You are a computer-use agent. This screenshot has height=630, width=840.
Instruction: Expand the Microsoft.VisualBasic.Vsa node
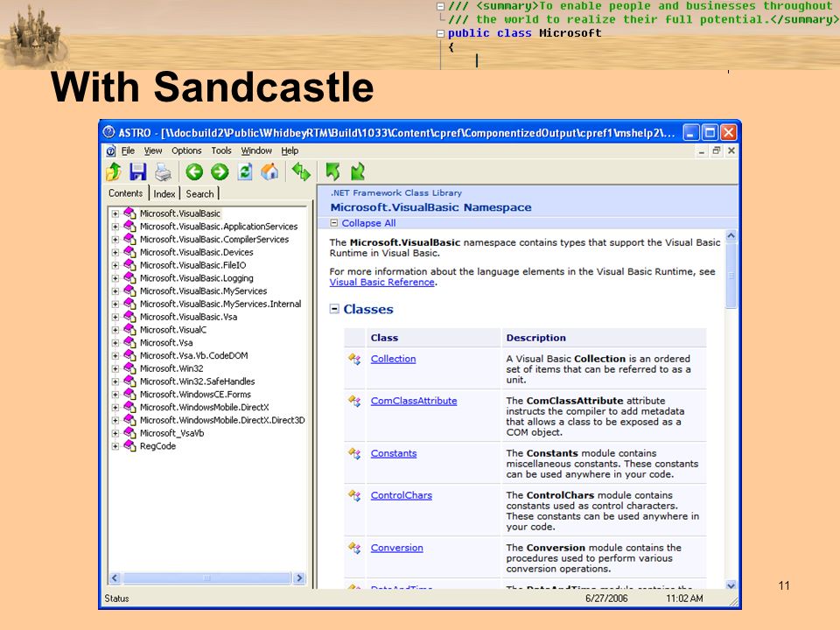pyautogui.click(x=115, y=317)
